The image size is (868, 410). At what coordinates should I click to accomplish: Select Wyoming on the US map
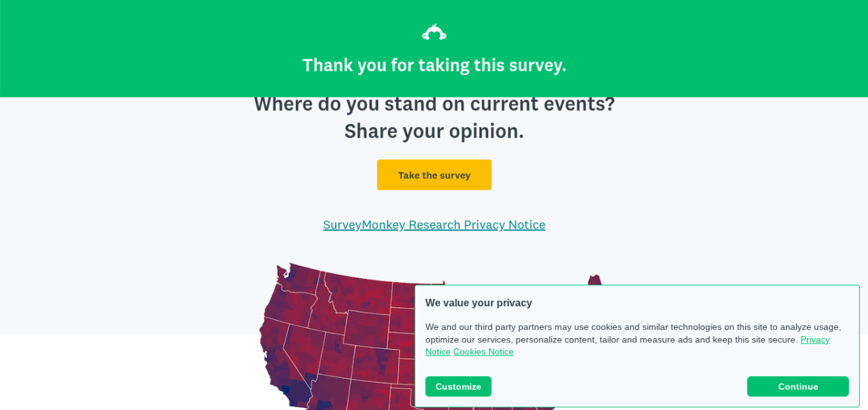tap(366, 329)
